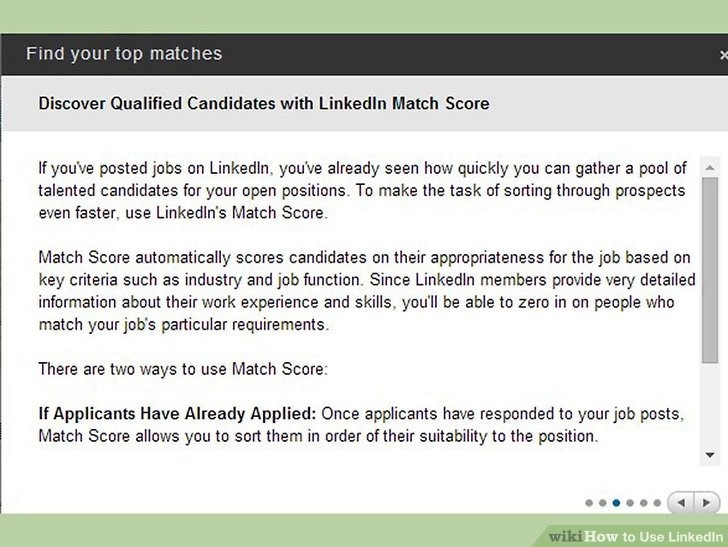The width and height of the screenshot is (728, 547).
Task: Click the "Find your top matches" title
Action: 124,54
